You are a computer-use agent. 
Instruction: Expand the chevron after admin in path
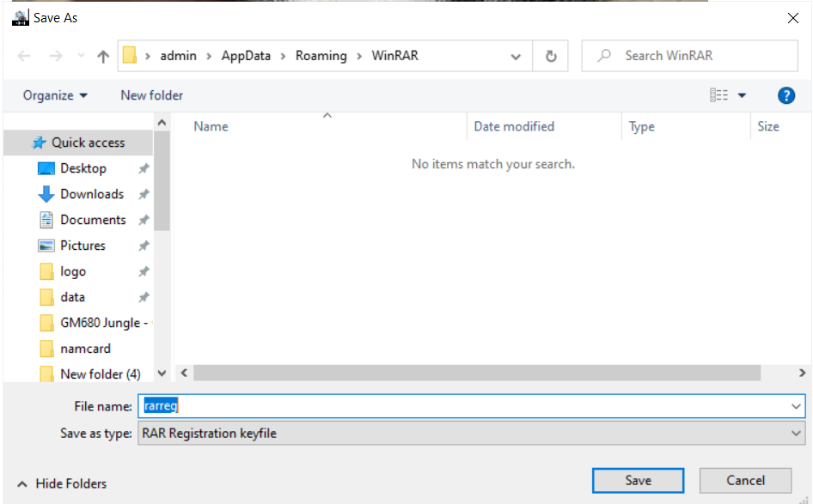(209, 57)
